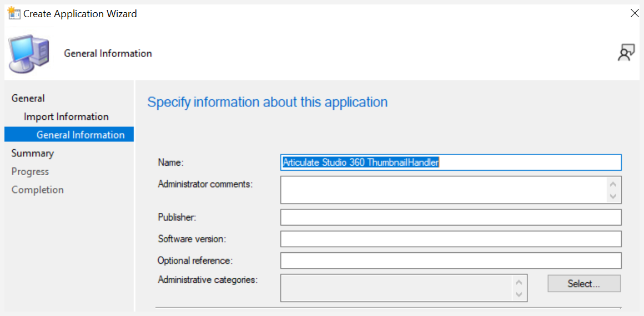This screenshot has width=644, height=316.
Task: Click the Optional reference input field
Action: [x=451, y=260]
